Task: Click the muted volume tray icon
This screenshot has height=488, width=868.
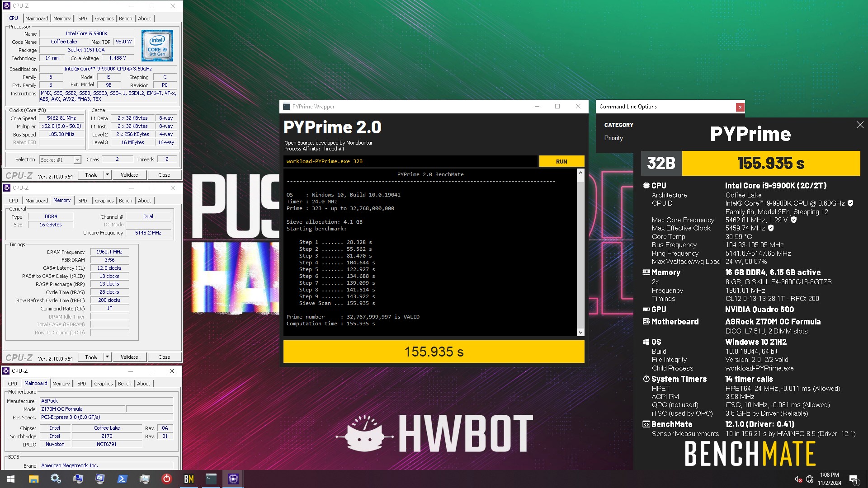Action: (x=798, y=479)
